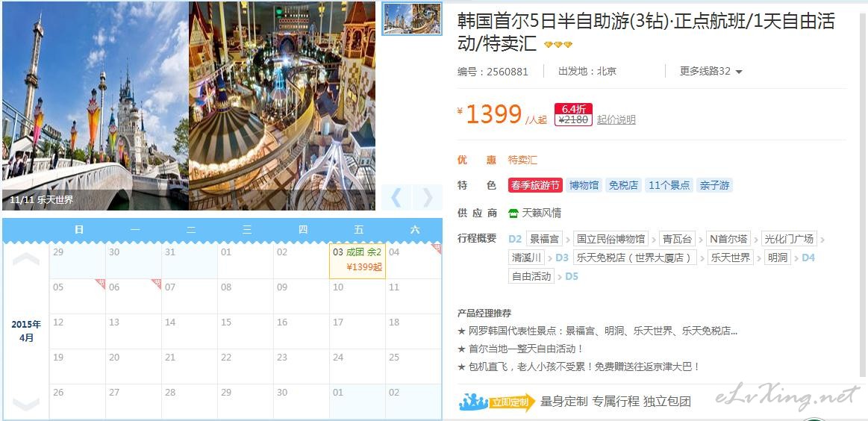Screen dimensions: 868x421
Task: Click the 立即定制 people icon
Action: tap(473, 402)
